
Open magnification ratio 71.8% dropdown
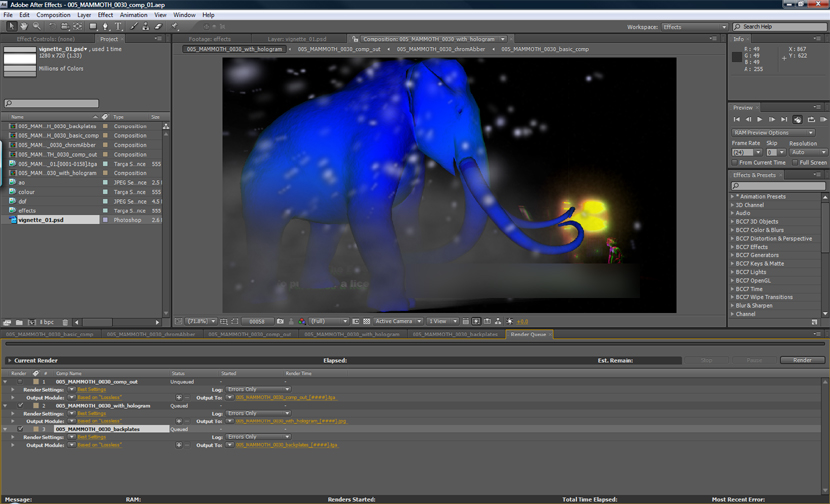click(202, 321)
